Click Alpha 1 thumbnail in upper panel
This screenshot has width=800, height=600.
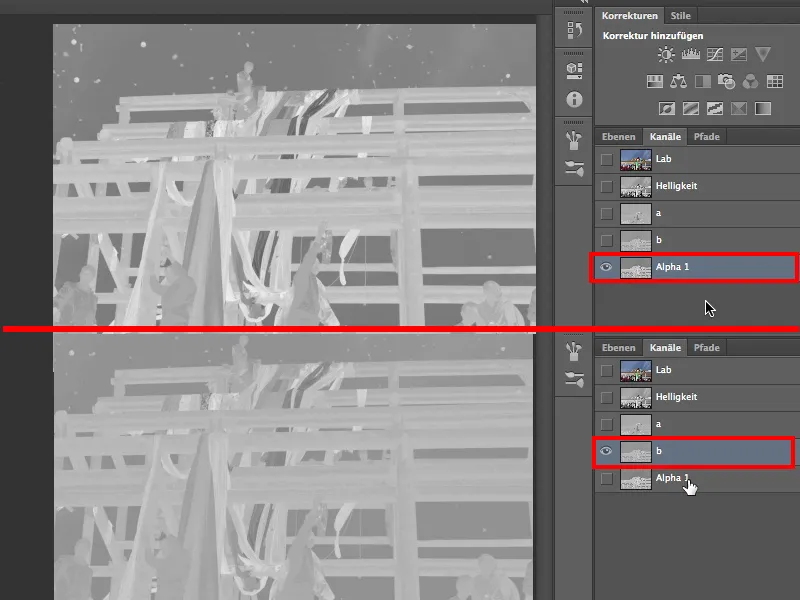coord(636,267)
